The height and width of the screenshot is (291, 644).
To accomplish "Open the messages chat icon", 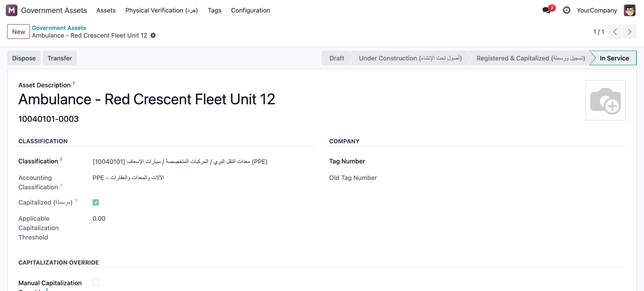I will tap(547, 10).
